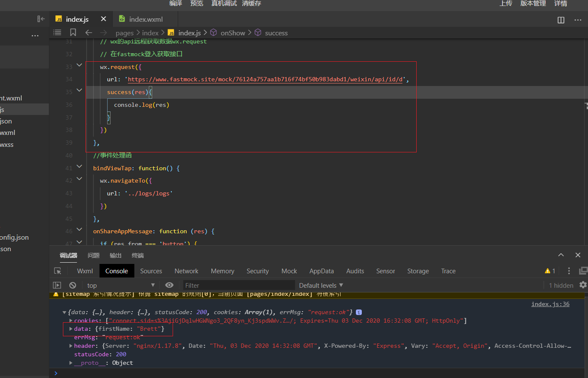Undock devtools with the dock icon

pyautogui.click(x=583, y=271)
